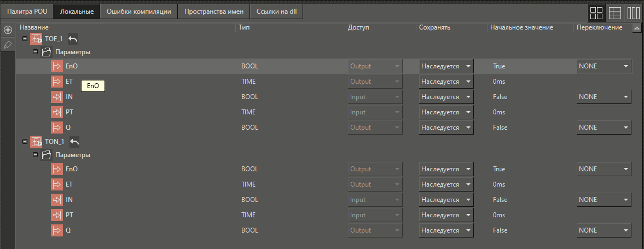Collapse the Параметры folder under TON_1

[36, 155]
